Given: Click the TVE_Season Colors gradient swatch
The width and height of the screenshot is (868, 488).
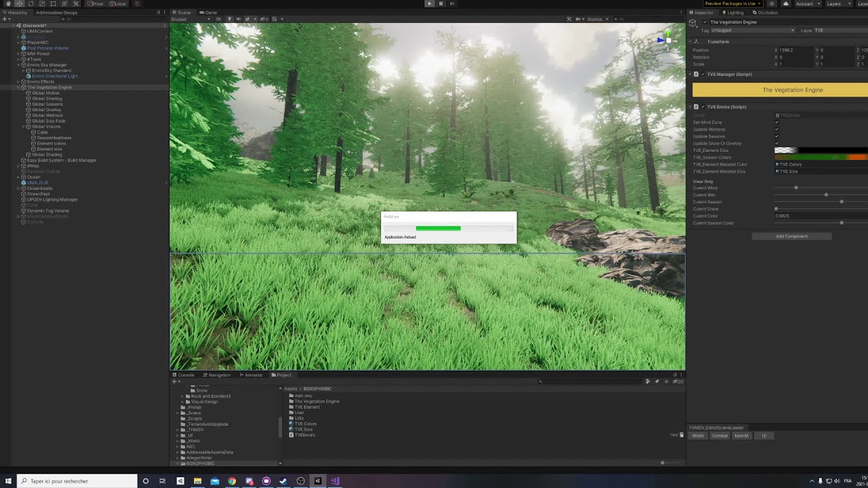Looking at the screenshot, I should coord(821,157).
